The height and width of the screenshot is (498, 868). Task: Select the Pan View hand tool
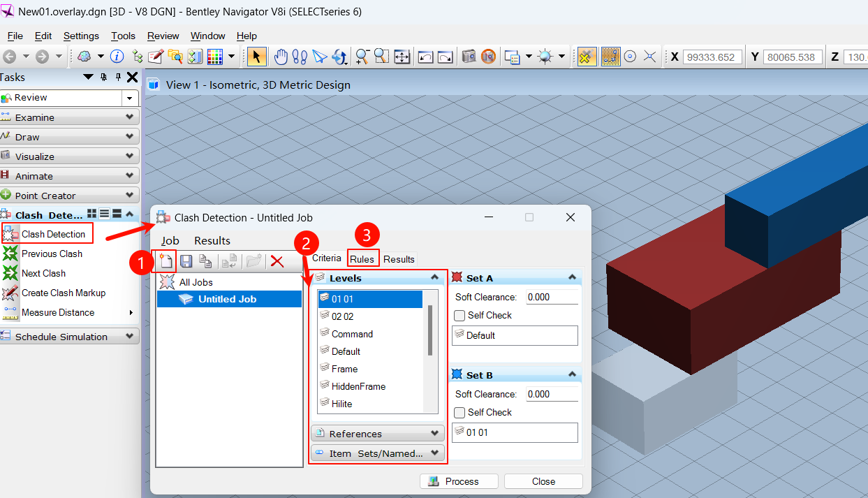(x=281, y=57)
